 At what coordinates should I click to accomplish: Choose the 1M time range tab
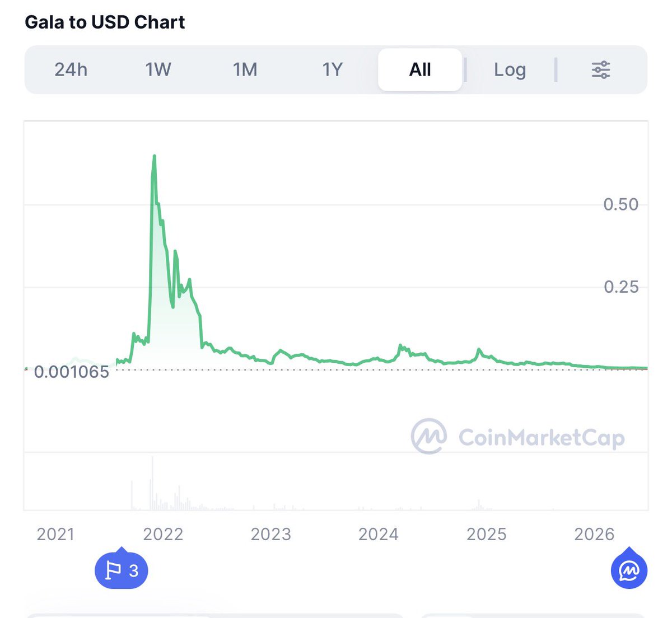coord(245,70)
